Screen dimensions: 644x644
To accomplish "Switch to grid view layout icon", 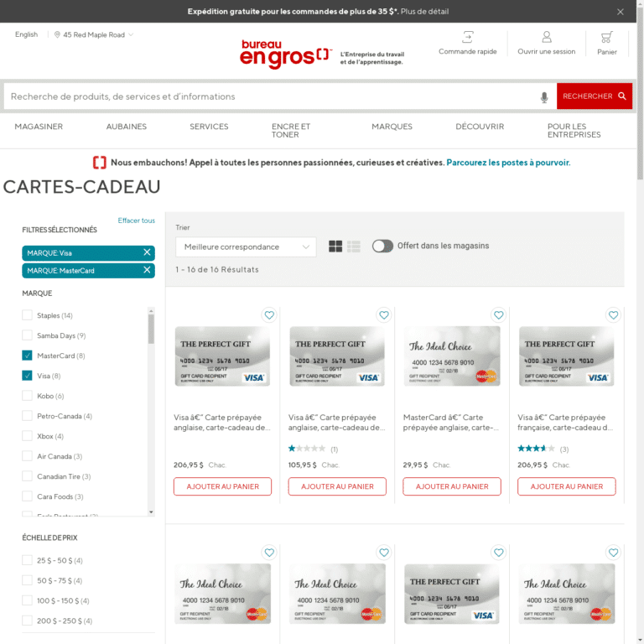I will tap(335, 247).
